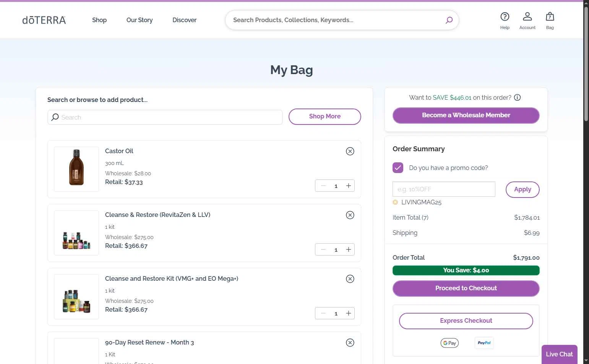Click the Shipping $6.99 amount
589x364 pixels.
coord(532,233)
